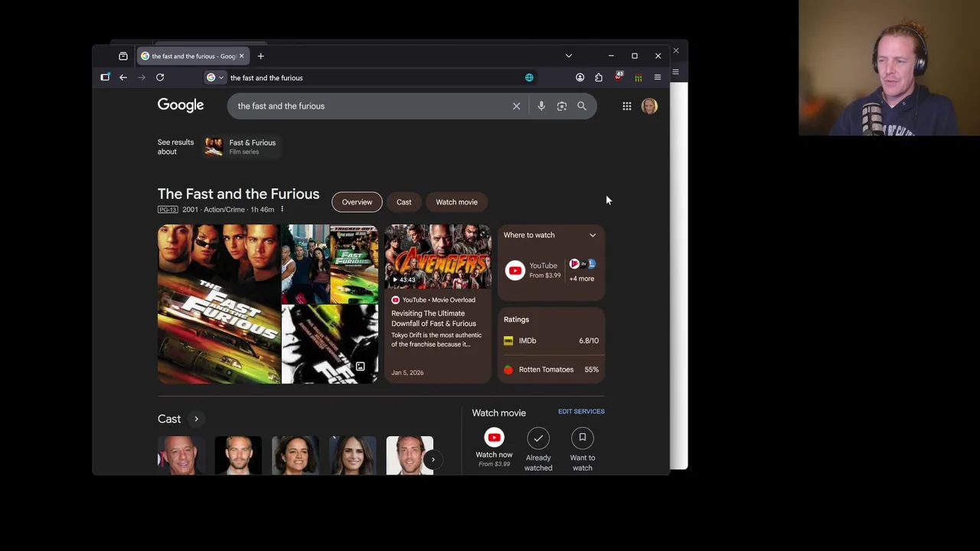The image size is (980, 551).
Task: Click the colored bars extension icon
Action: (x=639, y=77)
